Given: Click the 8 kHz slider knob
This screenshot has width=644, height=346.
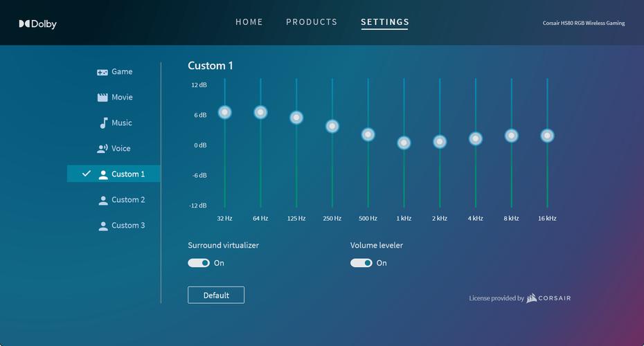Looking at the screenshot, I should tap(511, 136).
